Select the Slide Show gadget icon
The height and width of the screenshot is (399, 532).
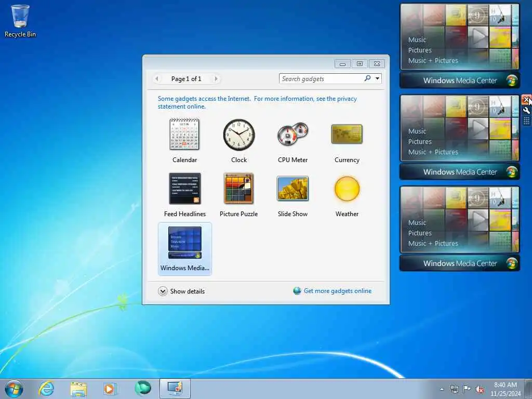[292, 188]
